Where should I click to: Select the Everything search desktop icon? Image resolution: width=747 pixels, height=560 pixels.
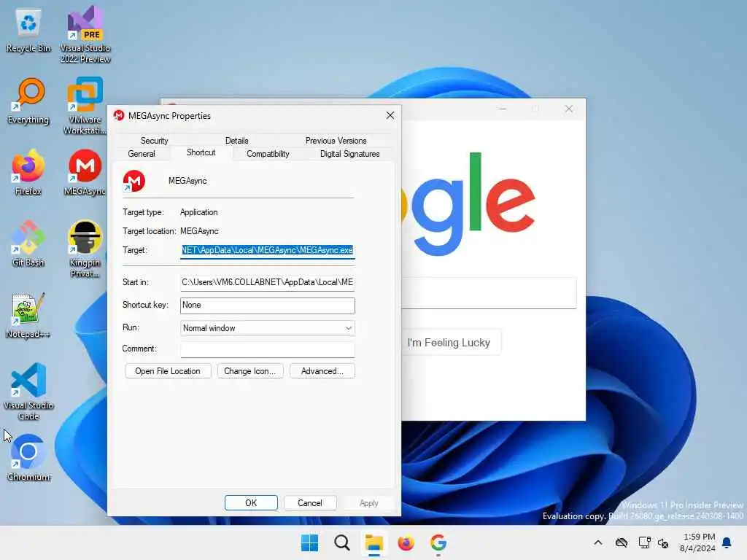coord(28,101)
